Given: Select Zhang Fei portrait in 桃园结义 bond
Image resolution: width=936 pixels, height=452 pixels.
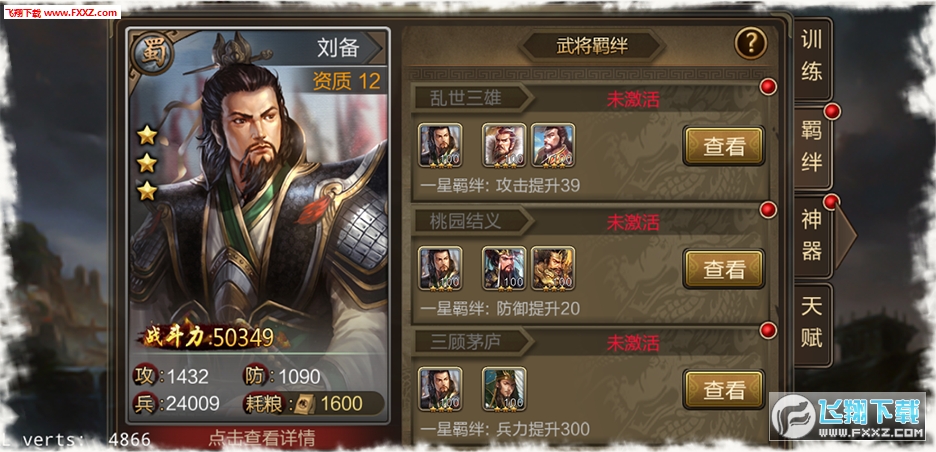Looking at the screenshot, I should 553,268.
